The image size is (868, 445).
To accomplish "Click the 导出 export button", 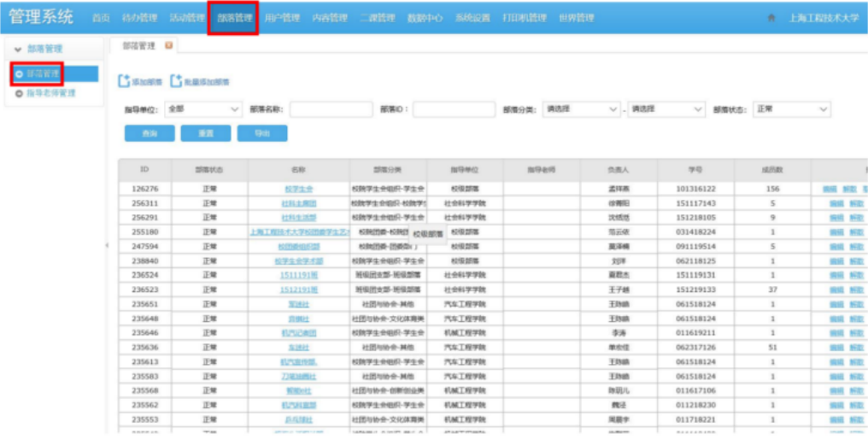I will coord(262,133).
